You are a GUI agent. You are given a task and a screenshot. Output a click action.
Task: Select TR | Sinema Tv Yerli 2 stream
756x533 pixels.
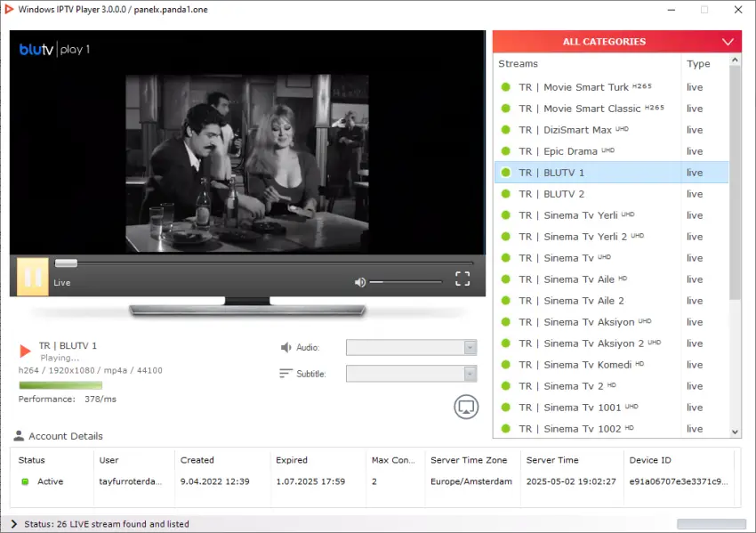[611, 237]
